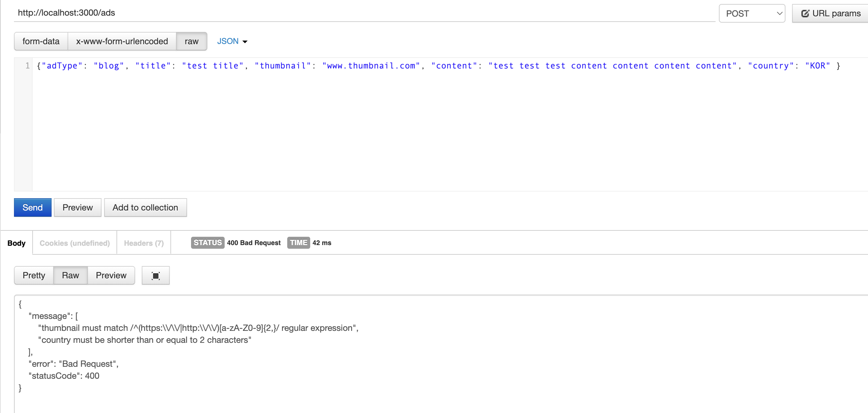Viewport: 868px width, 413px height.
Task: Open Cookies (undefined) tab
Action: coord(75,243)
